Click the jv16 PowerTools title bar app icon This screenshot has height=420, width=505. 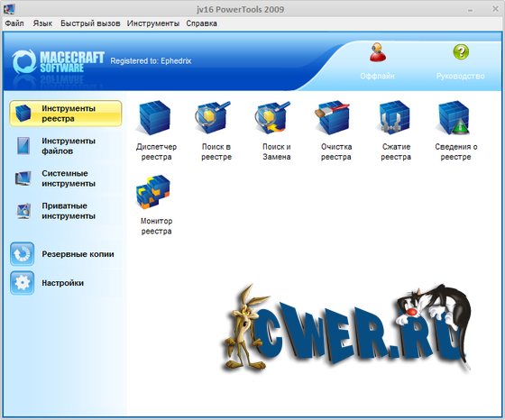click(x=9, y=9)
